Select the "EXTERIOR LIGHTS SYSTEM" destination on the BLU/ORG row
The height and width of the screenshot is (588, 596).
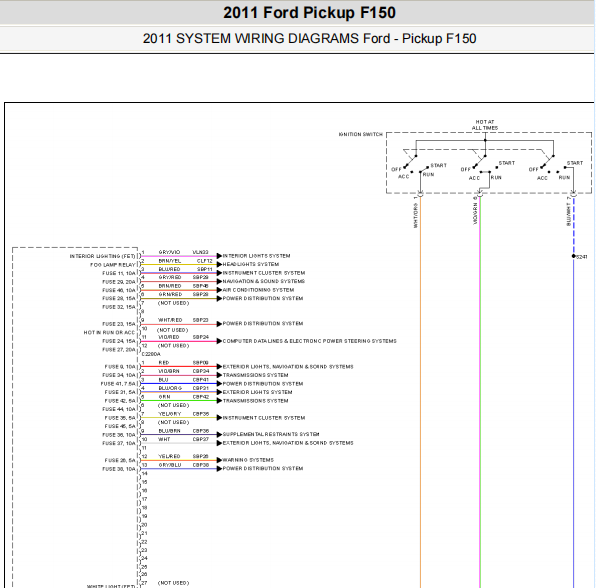(257, 392)
